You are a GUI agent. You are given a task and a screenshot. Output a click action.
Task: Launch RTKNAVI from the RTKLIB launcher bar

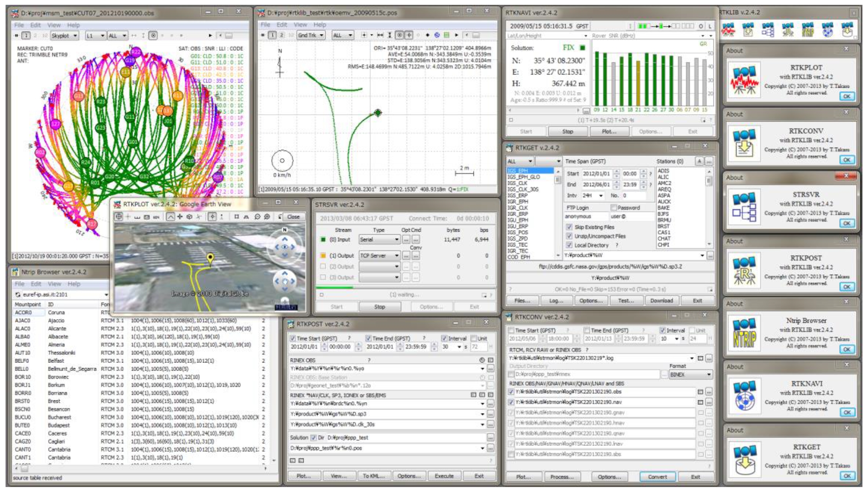(827, 30)
